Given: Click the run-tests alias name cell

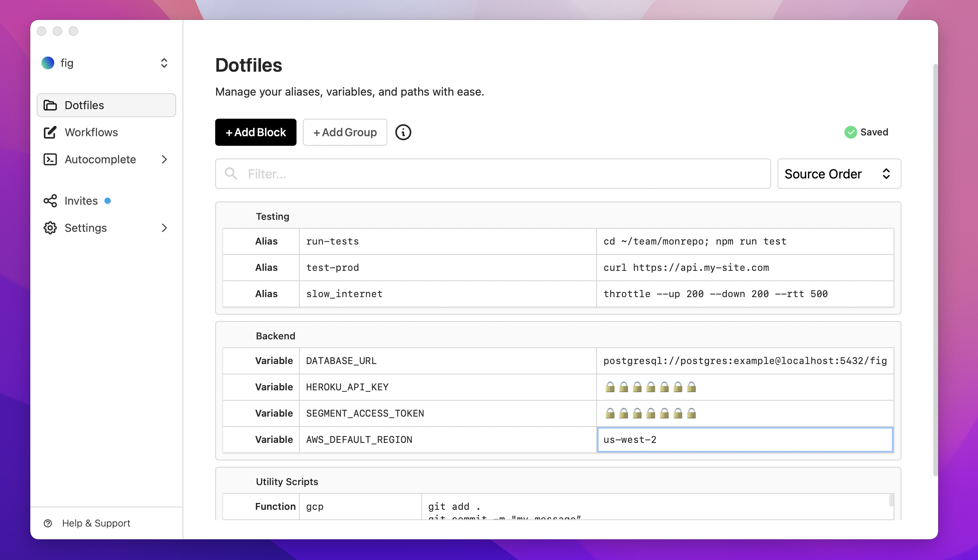Looking at the screenshot, I should click(448, 241).
